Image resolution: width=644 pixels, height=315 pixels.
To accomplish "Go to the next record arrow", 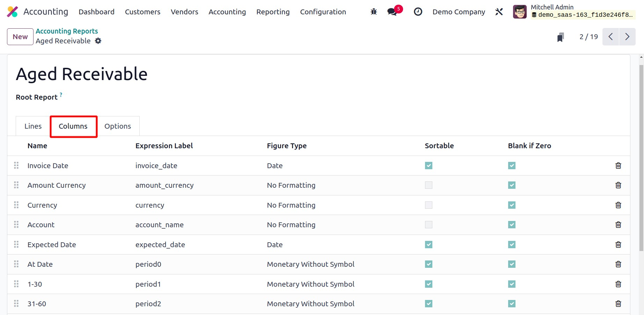I will point(627,37).
